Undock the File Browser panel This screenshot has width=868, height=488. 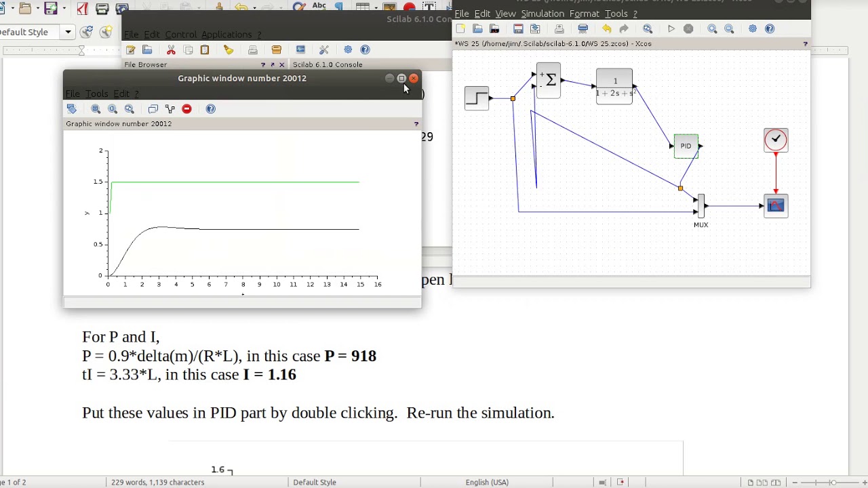click(273, 65)
